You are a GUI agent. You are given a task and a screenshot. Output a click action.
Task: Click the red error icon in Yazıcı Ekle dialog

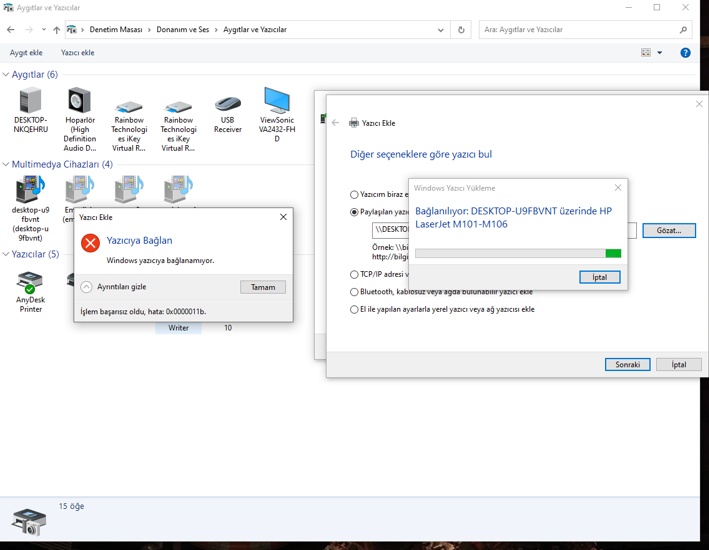pos(90,243)
